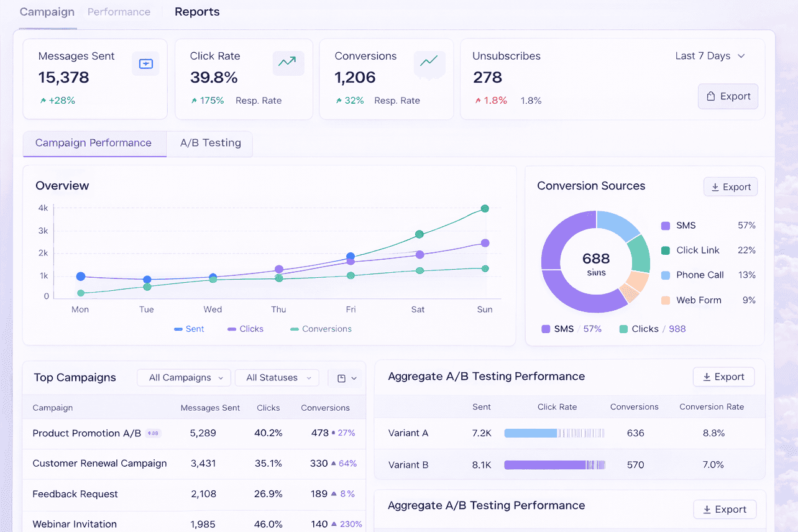798x532 pixels.
Task: Click the Sunday Conversions data point at 4k
Action: point(485,209)
